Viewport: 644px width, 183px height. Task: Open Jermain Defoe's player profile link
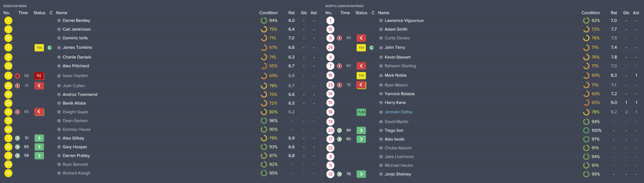(x=398, y=112)
